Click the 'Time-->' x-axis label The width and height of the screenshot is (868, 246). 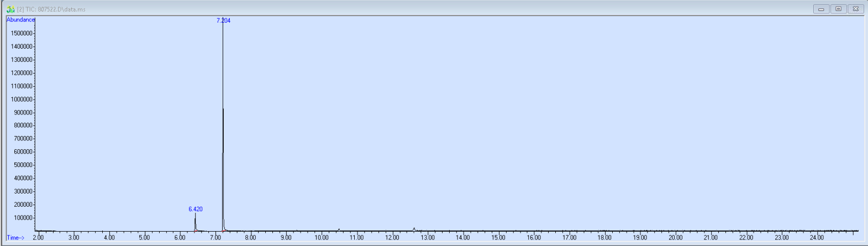coord(15,238)
